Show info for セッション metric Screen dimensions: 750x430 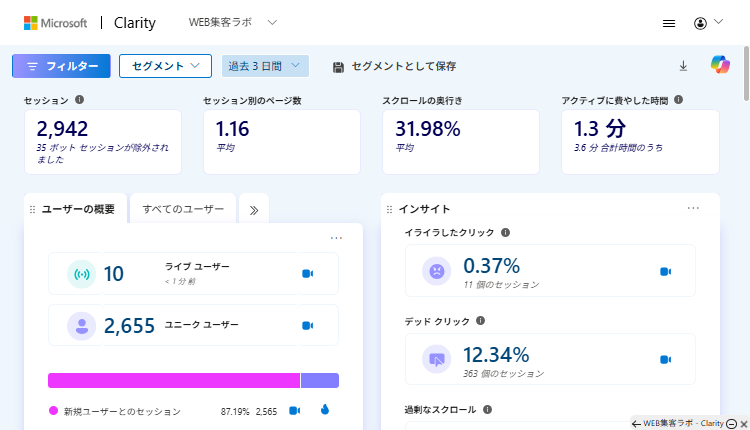(79, 100)
